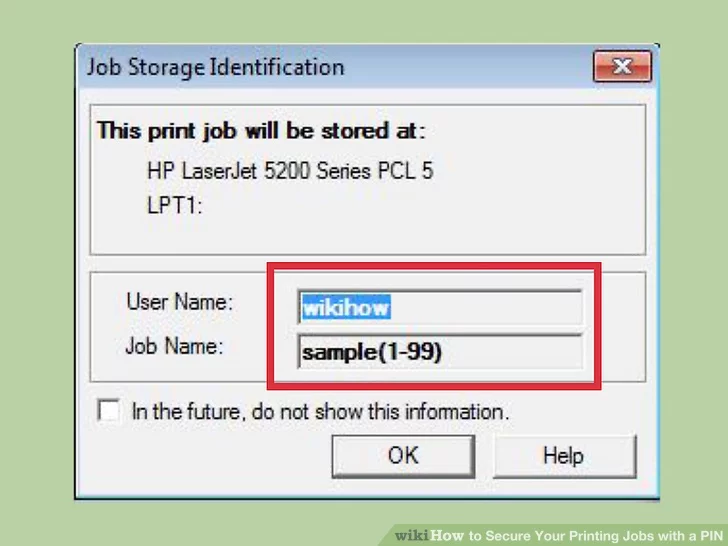The image size is (728, 546).
Task: Click the highlighted wikihow text
Action: [346, 308]
